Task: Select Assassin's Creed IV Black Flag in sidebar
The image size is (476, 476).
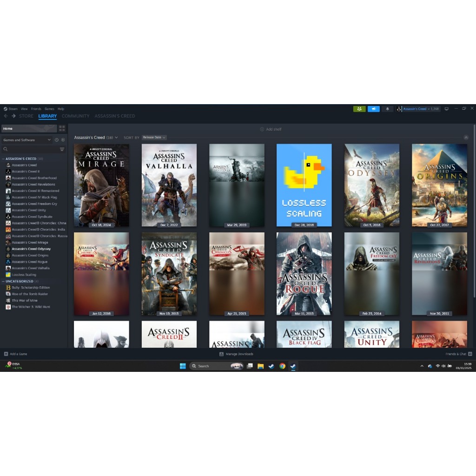Action: [34, 197]
